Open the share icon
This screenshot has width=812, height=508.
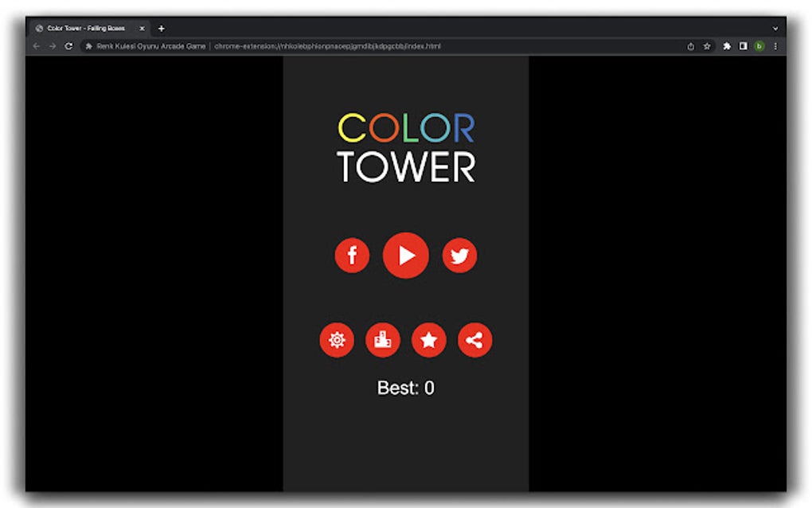pos(475,340)
